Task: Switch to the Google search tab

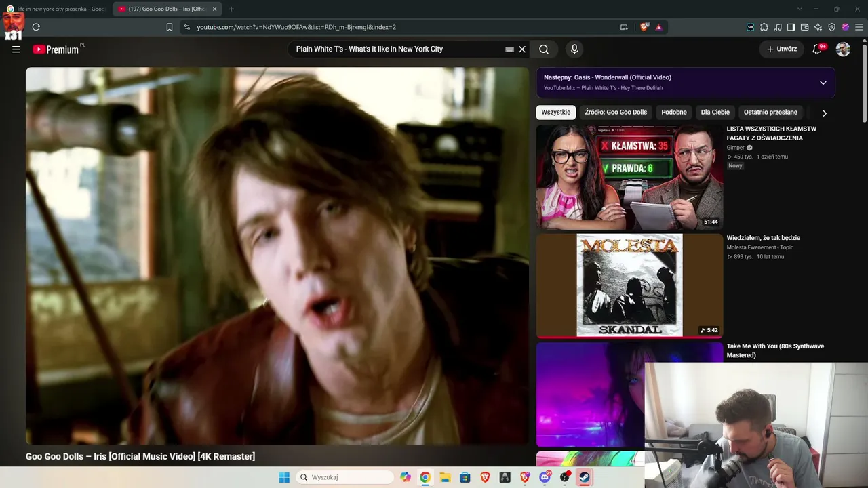Action: point(58,9)
